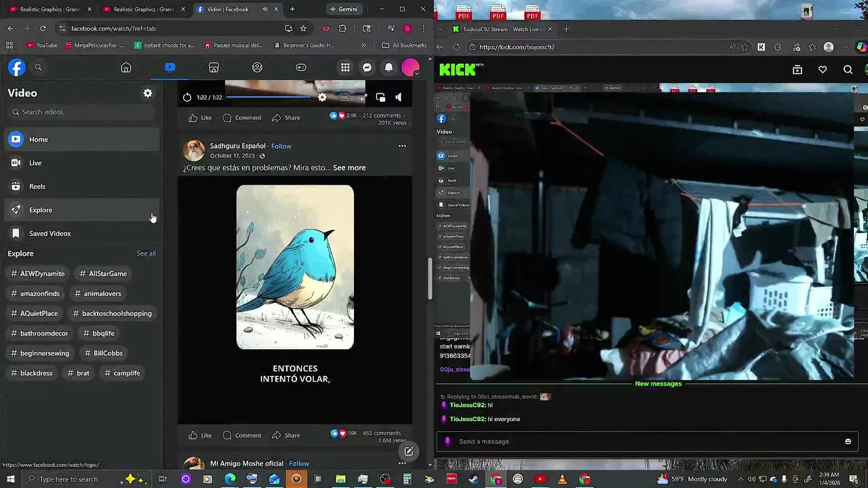Replay the finished video
This screenshot has height=488, width=868.
(187, 98)
